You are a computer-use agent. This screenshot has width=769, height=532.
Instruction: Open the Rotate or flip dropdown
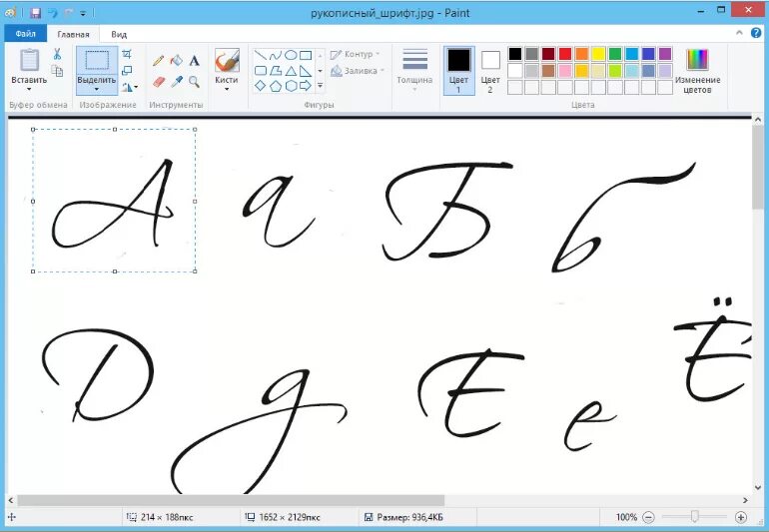[x=130, y=87]
